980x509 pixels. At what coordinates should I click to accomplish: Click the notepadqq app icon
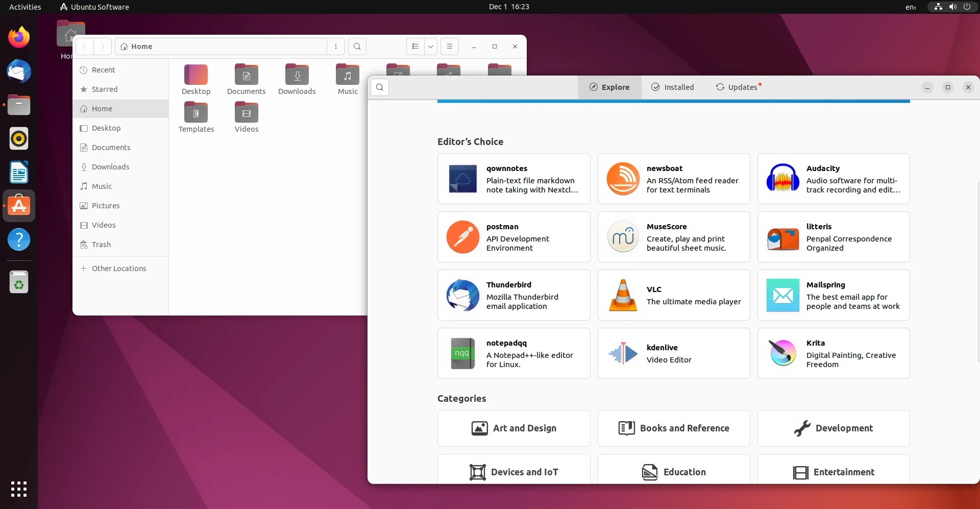coord(462,353)
